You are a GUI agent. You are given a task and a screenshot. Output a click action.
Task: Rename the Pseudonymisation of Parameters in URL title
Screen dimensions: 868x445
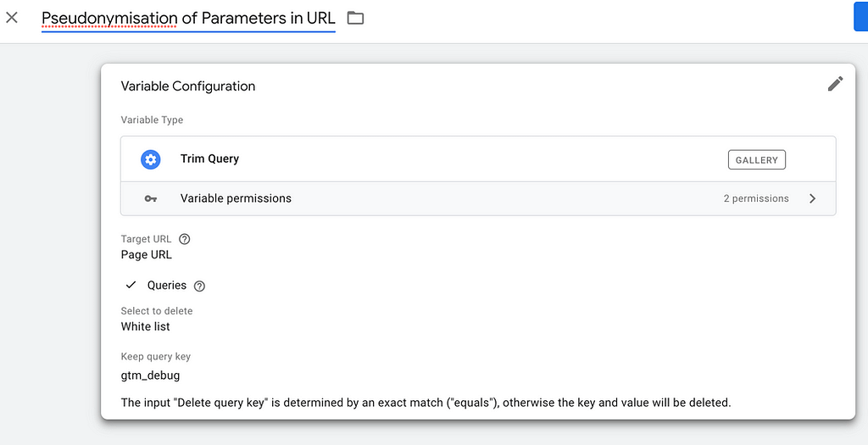click(188, 19)
